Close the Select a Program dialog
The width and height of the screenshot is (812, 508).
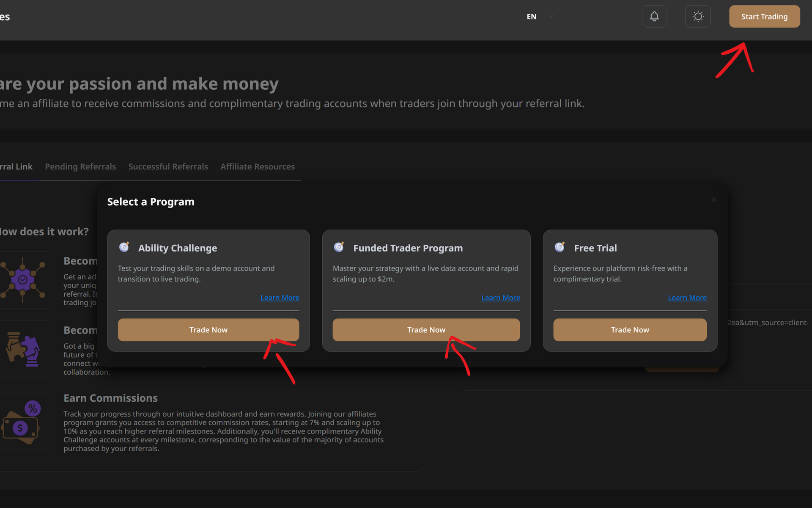point(714,200)
